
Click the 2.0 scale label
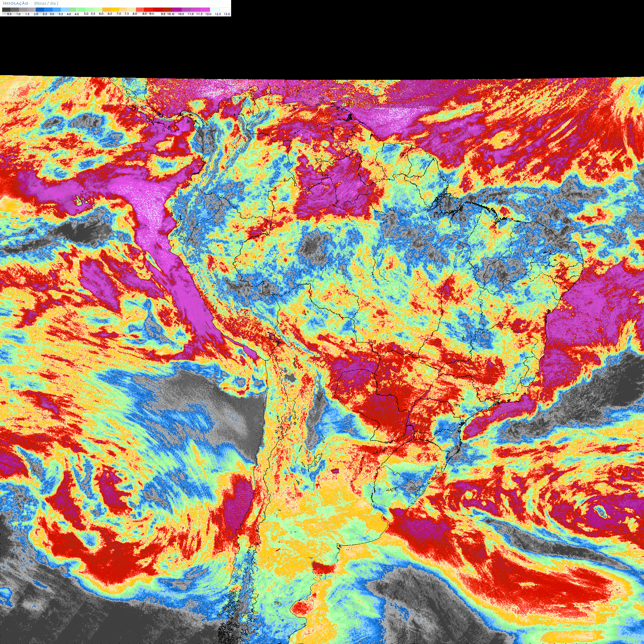click(x=36, y=14)
